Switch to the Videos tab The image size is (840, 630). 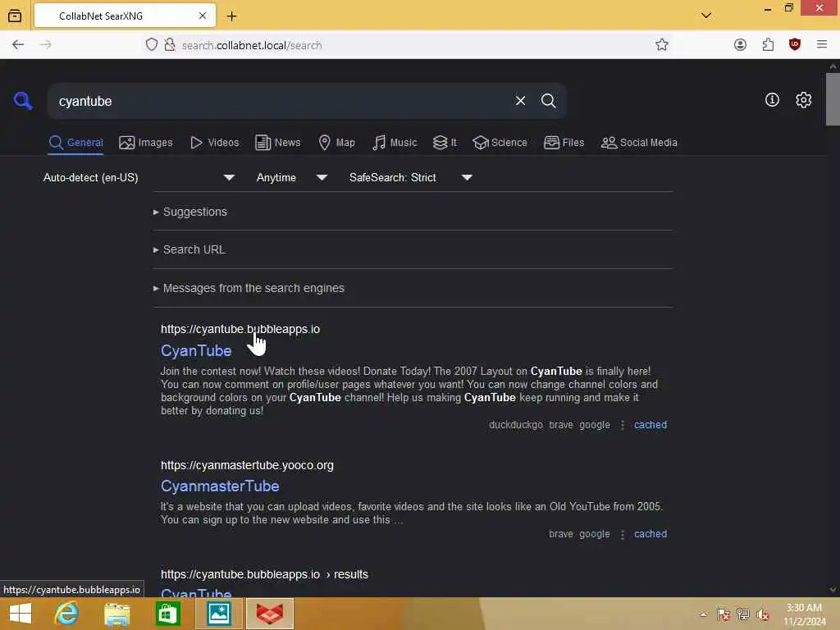215,143
